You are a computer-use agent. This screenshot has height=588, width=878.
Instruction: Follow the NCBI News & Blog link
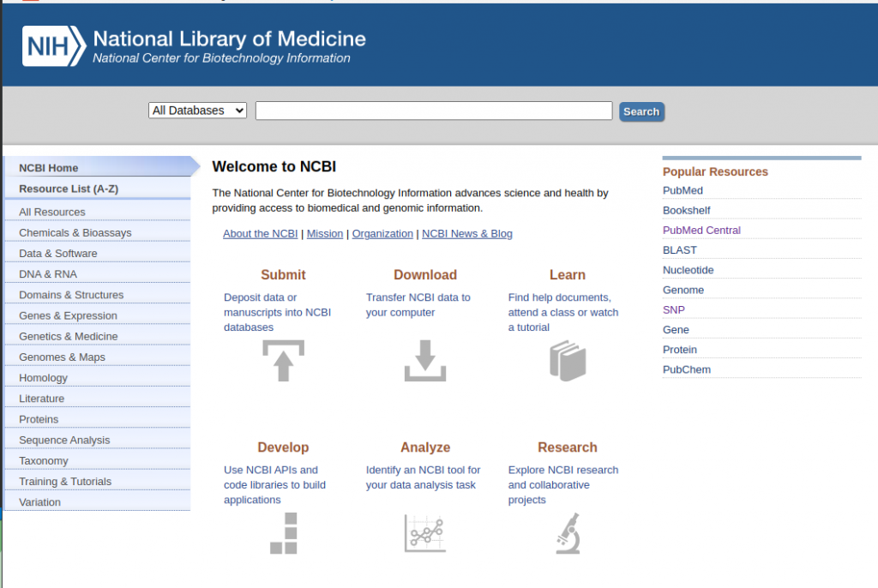coord(467,233)
